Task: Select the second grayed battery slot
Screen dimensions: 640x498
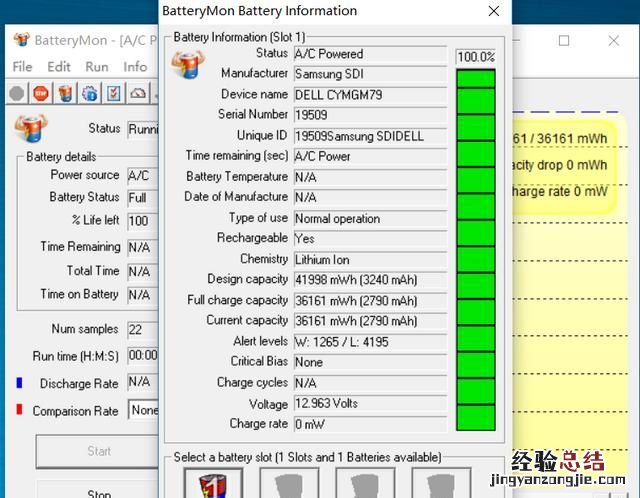Action: point(289,483)
